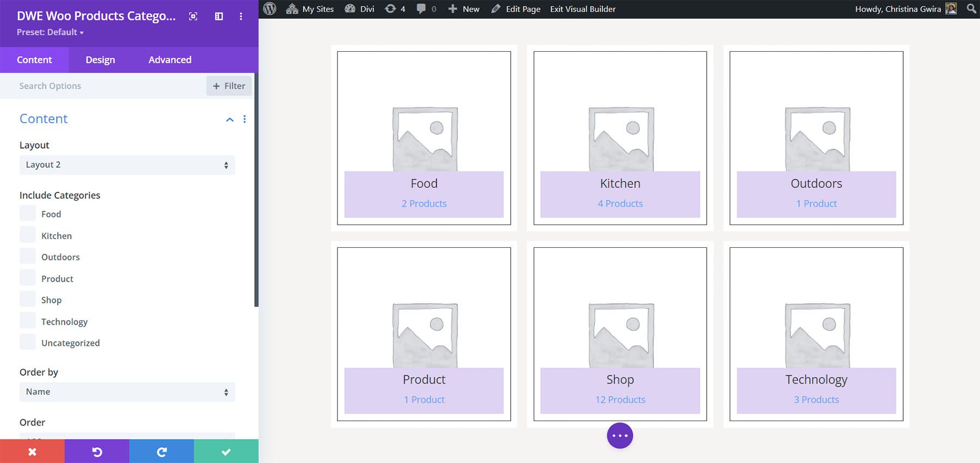Click the 2 Products link under Food

424,204
